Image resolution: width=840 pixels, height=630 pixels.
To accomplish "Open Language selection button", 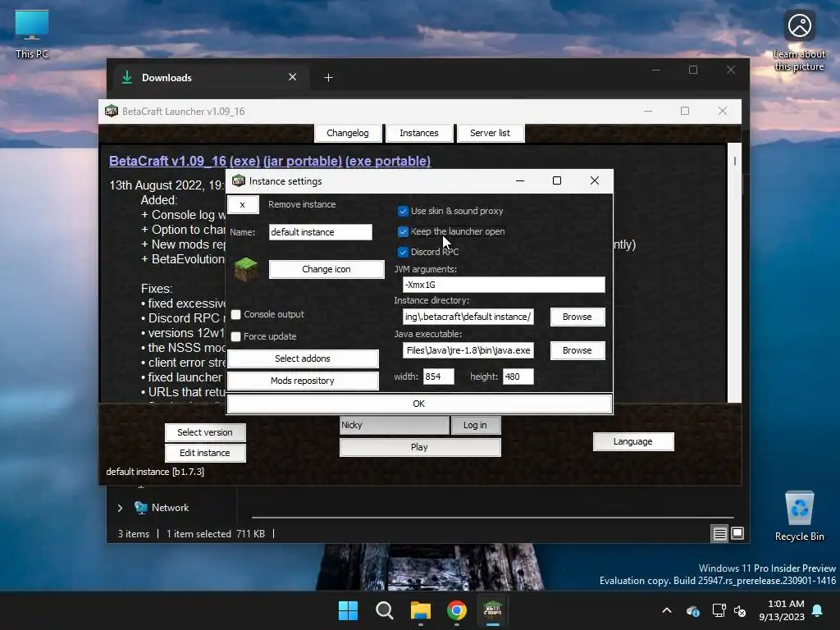I will point(633,441).
